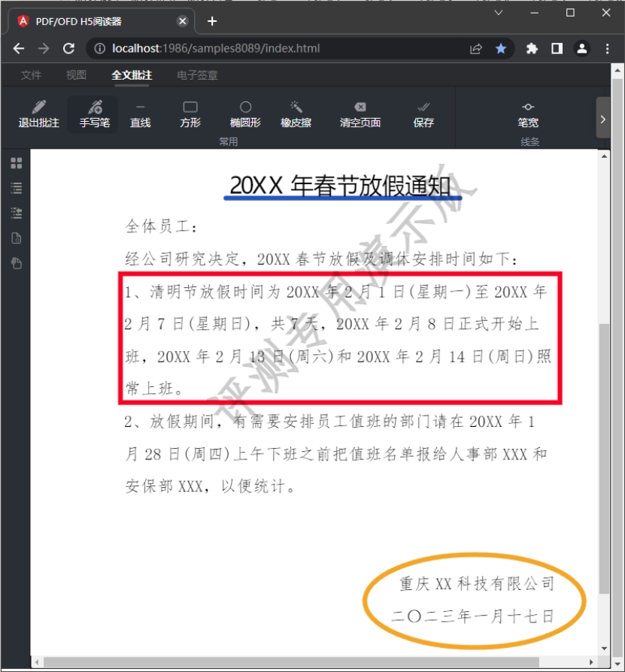
Task: Click the document scroll up arrow
Action: (604, 156)
